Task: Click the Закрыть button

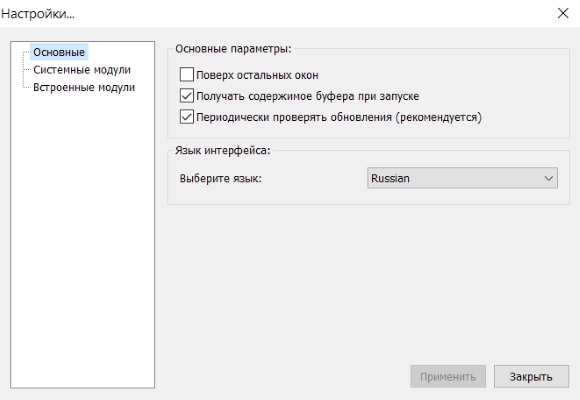Action: [531, 376]
